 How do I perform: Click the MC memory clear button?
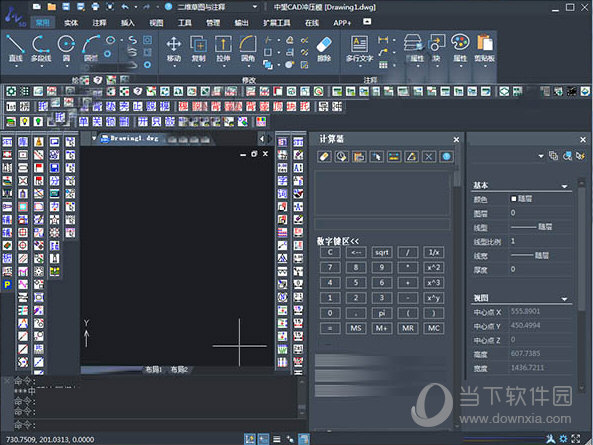[x=433, y=328]
